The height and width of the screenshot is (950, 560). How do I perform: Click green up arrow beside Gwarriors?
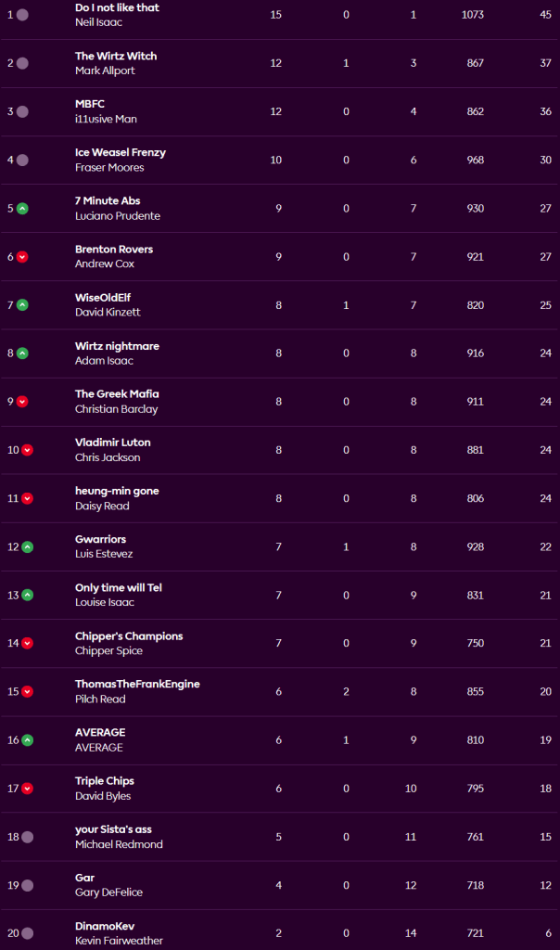point(27,546)
